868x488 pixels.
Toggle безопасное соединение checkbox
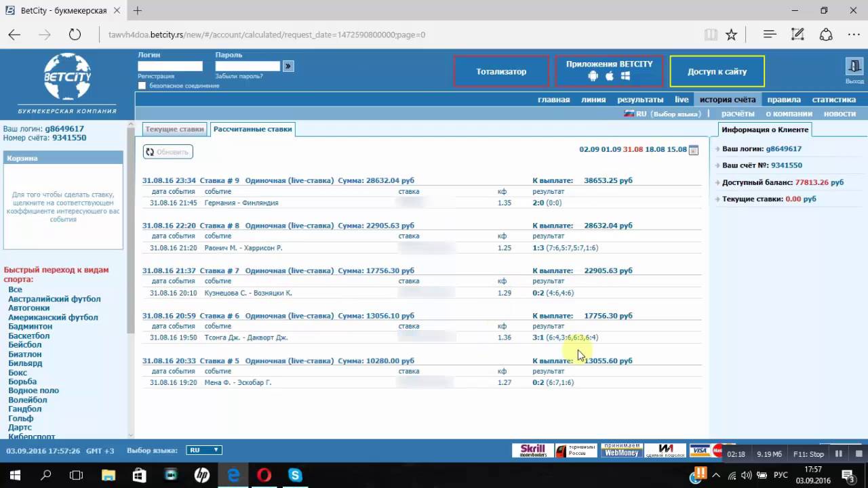pyautogui.click(x=142, y=86)
